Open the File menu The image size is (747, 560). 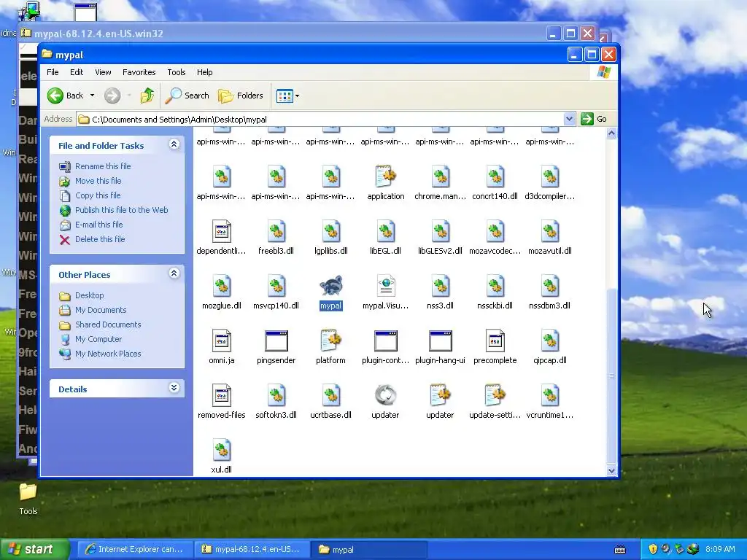click(53, 72)
